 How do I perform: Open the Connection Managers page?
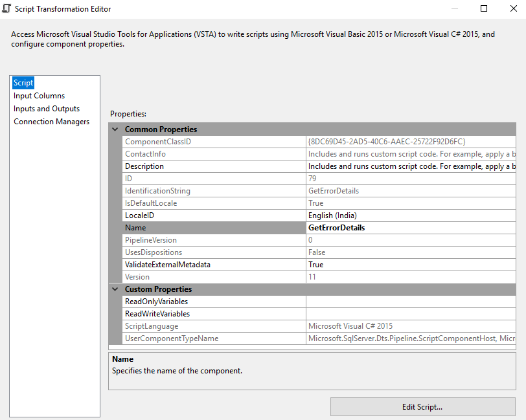[x=52, y=122]
